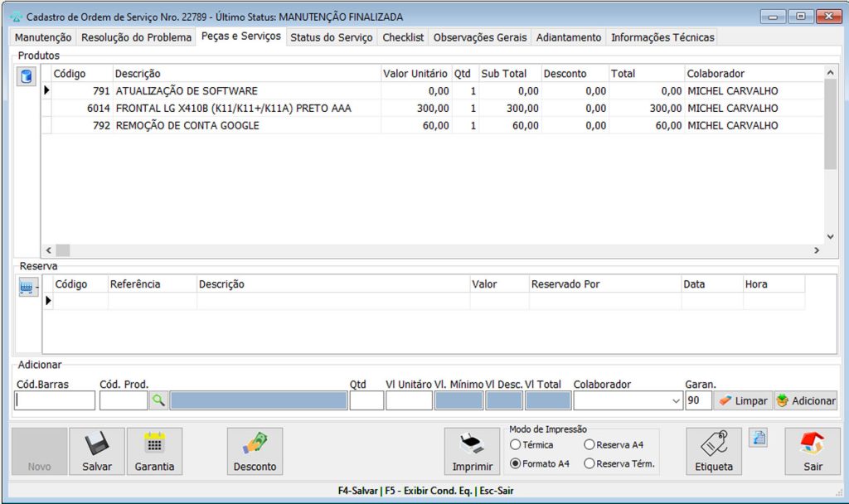Click the magnifier search icon next to Cód. Prod.
This screenshot has width=849, height=504.
click(158, 400)
